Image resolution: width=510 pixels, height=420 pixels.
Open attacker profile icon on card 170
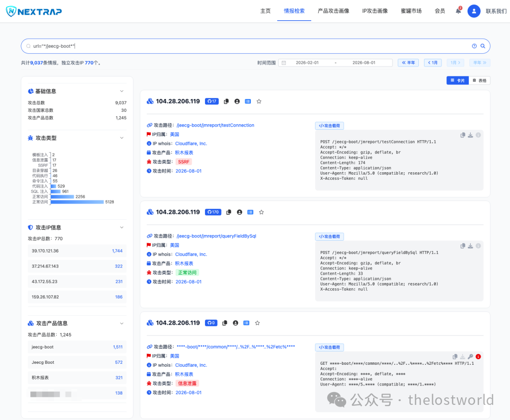(x=240, y=212)
